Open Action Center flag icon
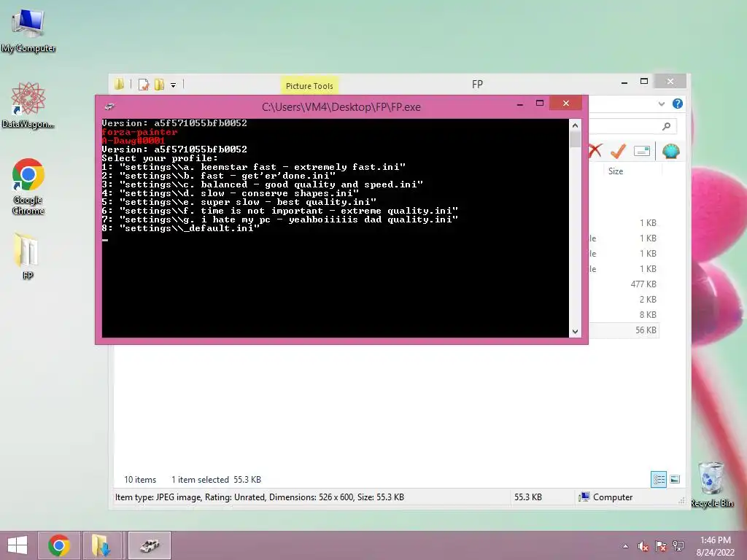Viewport: 747px width, 560px height. click(x=661, y=546)
